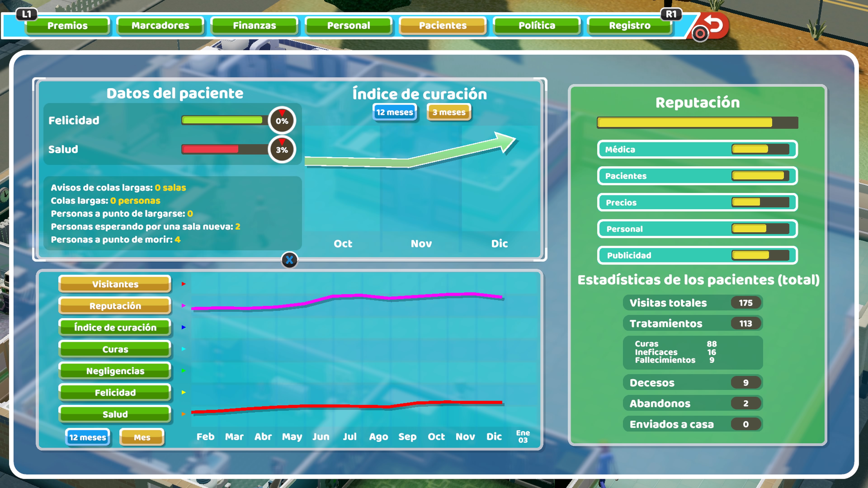Expand the Médica reputation category
The height and width of the screenshot is (488, 868).
point(697,150)
